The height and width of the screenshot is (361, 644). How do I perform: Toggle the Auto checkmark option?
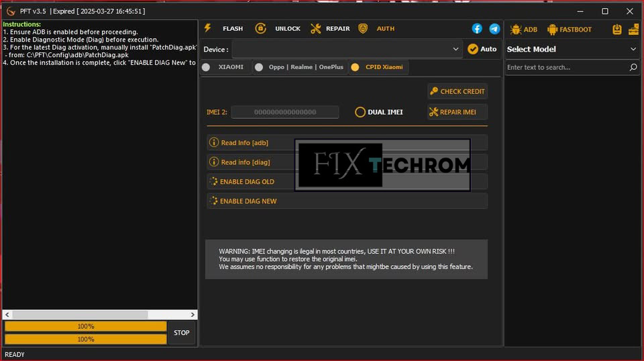pos(482,49)
